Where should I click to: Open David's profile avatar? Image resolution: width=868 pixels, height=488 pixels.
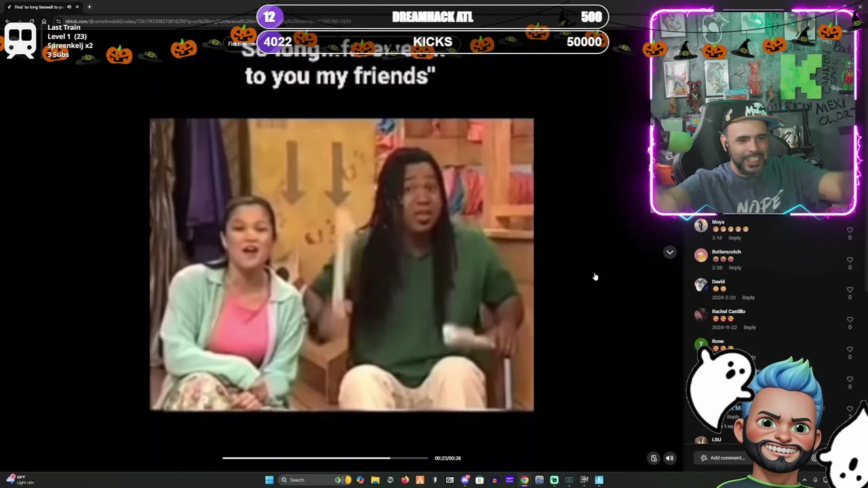[x=701, y=285]
